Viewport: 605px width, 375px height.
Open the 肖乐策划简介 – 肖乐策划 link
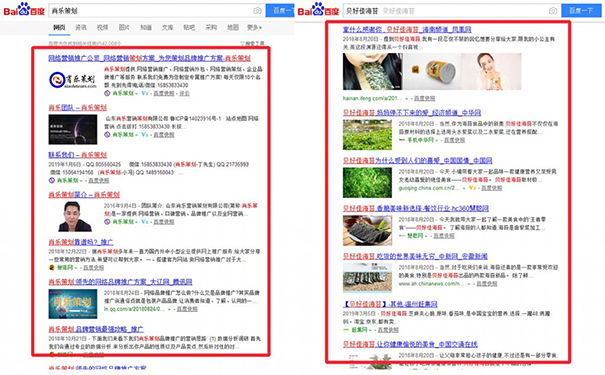tap(84, 194)
